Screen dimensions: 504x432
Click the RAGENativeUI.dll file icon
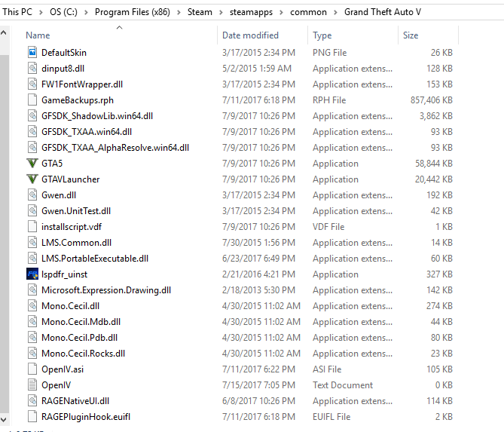click(x=32, y=400)
